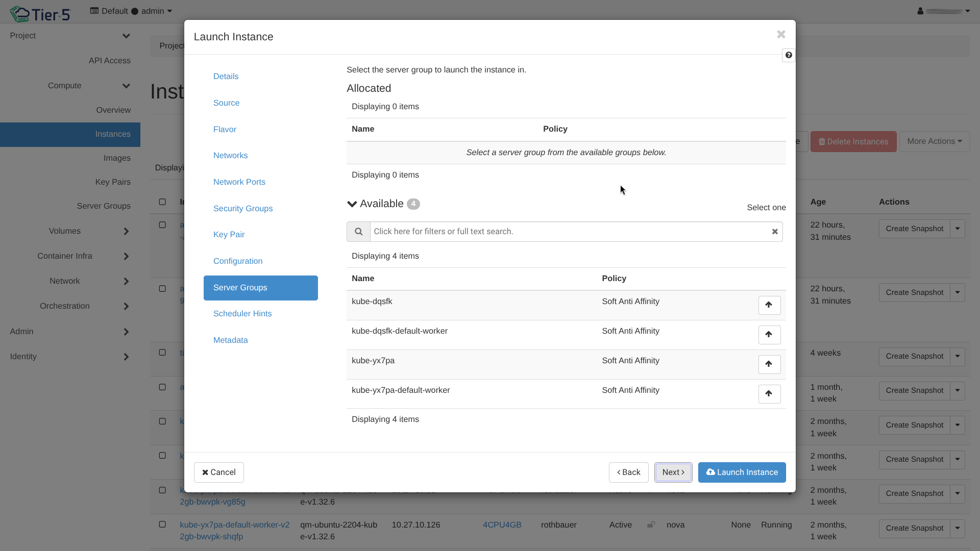
Task: Open the More Actions dropdown
Action: coord(934,141)
